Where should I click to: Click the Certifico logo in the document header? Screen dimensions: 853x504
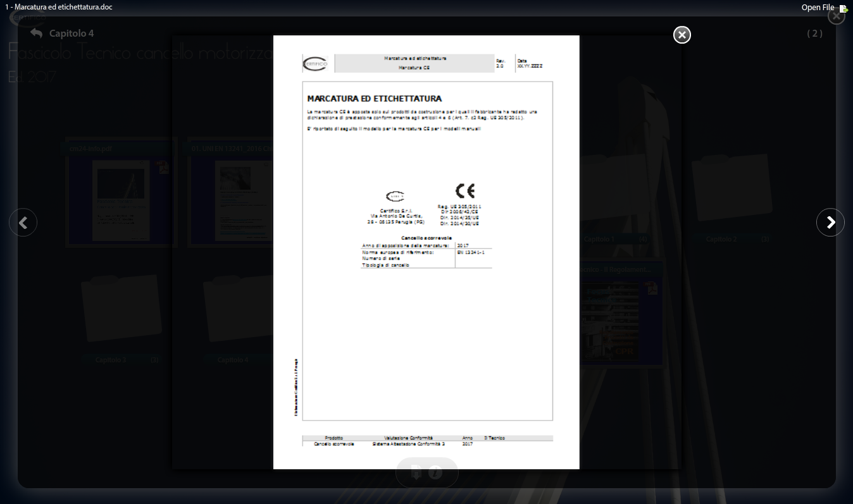315,64
